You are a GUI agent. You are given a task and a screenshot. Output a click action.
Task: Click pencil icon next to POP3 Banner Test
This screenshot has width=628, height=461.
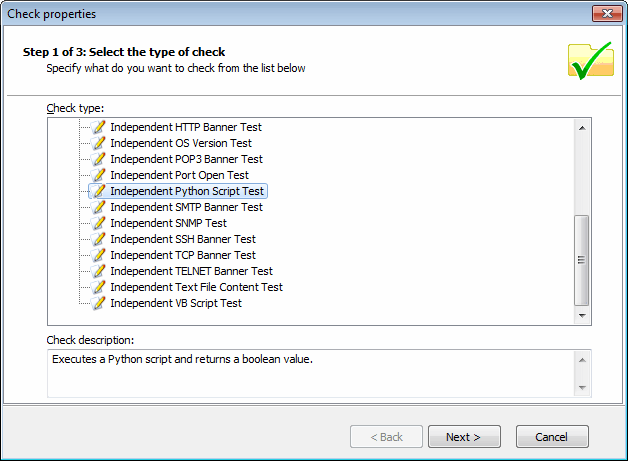pos(99,159)
